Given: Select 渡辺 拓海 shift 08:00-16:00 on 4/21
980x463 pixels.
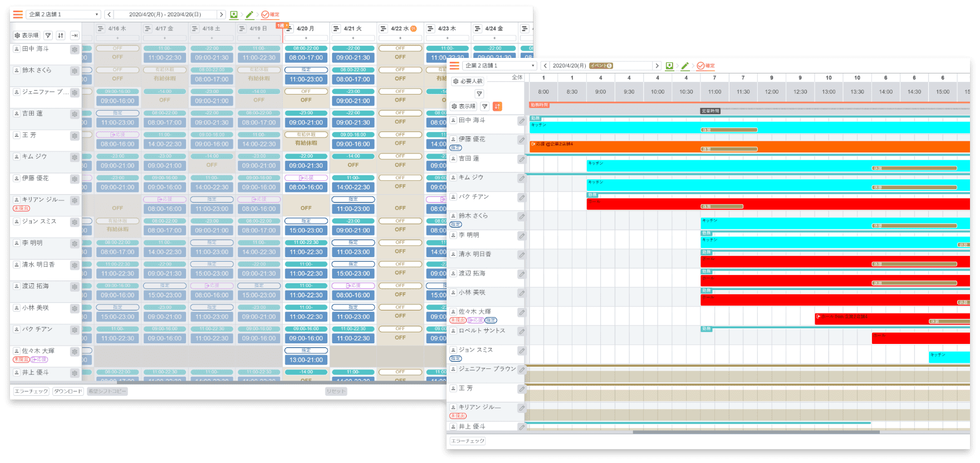Looking at the screenshot, I should (x=353, y=295).
